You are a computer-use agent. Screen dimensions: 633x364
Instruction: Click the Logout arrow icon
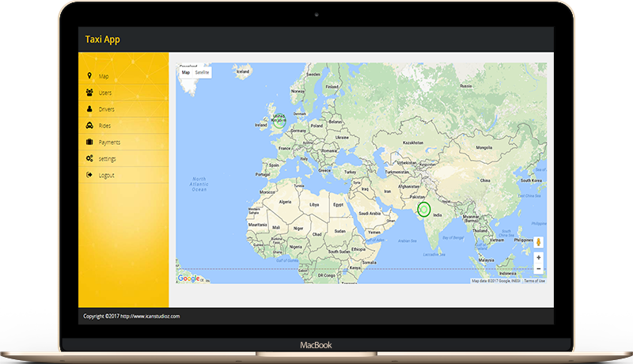click(x=89, y=175)
